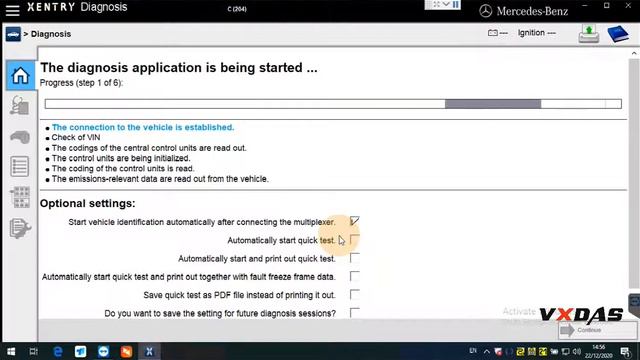
Task: Open Task View on the taskbar
Action: tap(33, 351)
